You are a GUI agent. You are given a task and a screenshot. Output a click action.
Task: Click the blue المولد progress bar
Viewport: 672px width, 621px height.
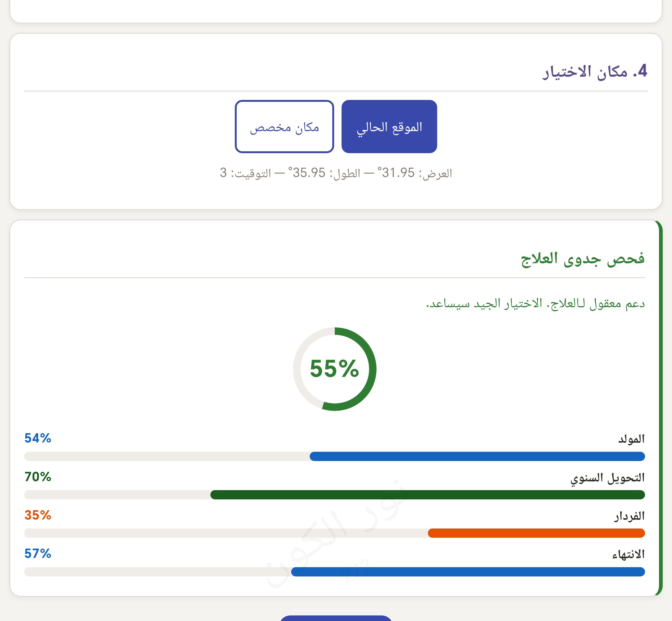tap(477, 456)
